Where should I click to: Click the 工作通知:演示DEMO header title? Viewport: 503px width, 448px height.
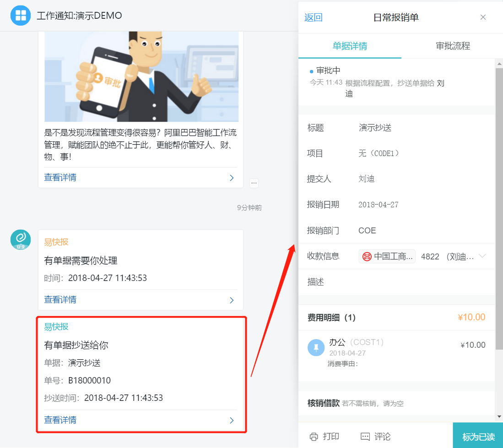point(79,16)
